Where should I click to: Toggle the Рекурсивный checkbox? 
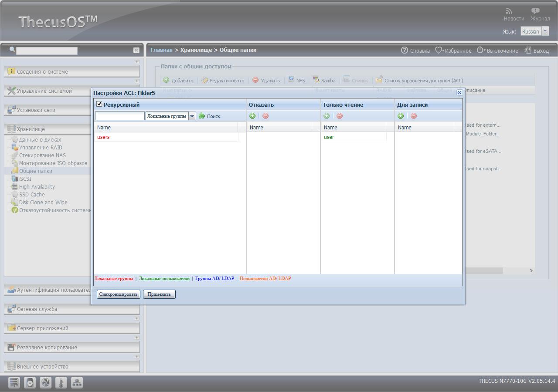(99, 104)
